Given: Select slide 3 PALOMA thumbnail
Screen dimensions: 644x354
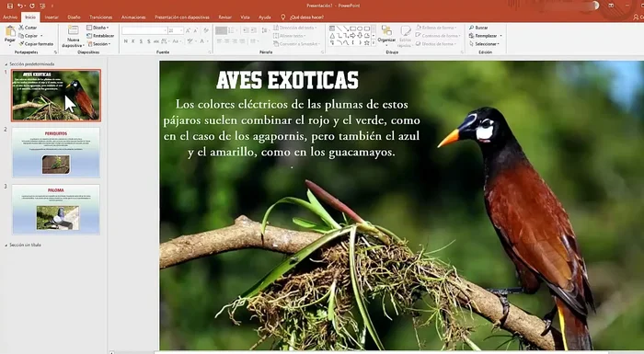Looking at the screenshot, I should tap(56, 210).
